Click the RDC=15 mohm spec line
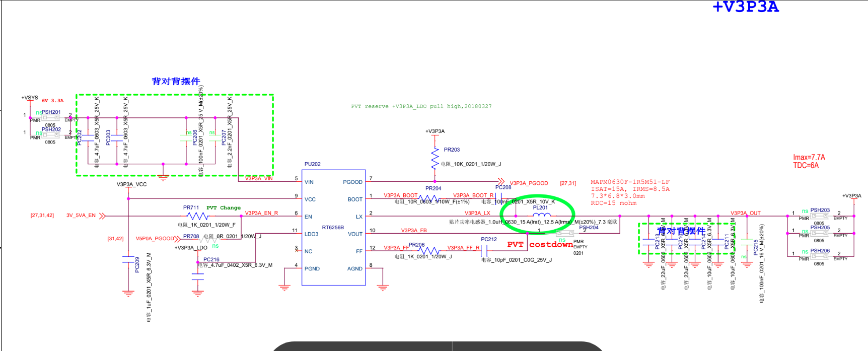Screen dimensions: 868x351 [x=614, y=203]
